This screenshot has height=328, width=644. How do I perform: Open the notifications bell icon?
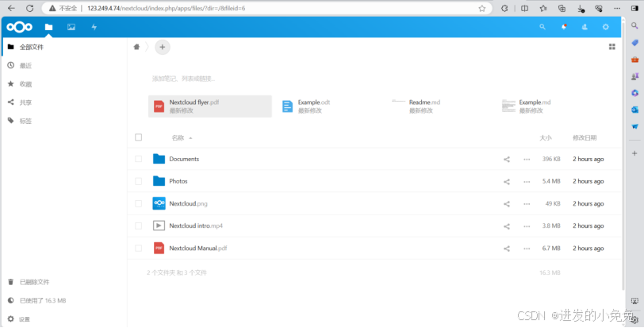click(x=564, y=27)
